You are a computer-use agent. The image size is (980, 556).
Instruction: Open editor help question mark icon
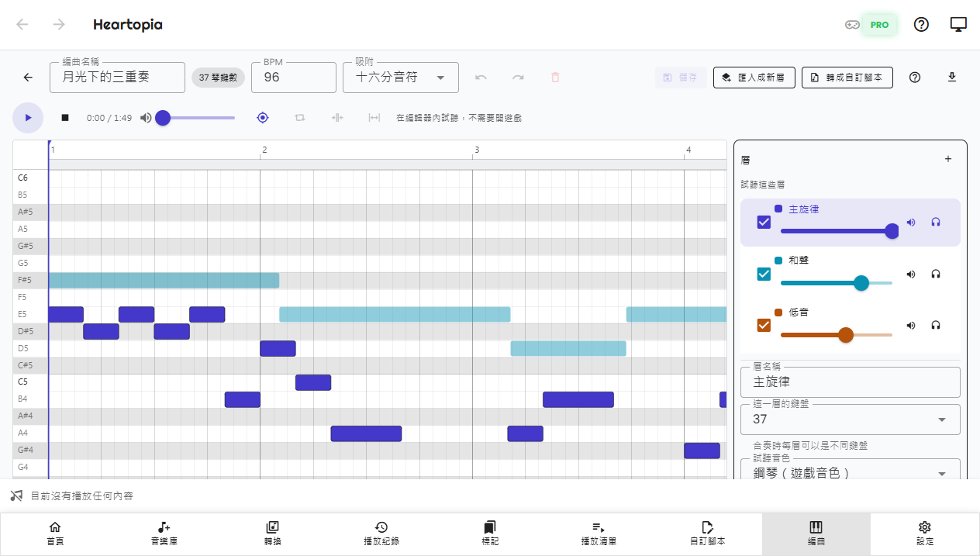pyautogui.click(x=915, y=78)
